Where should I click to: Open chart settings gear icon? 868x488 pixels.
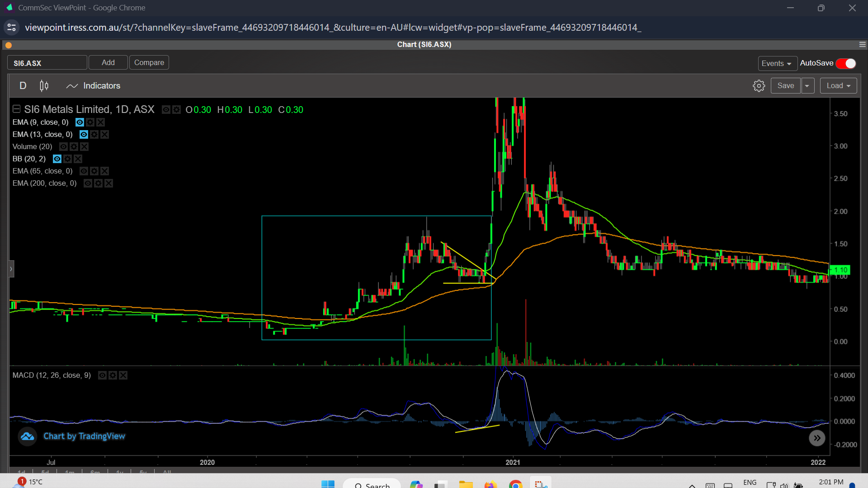click(x=759, y=86)
